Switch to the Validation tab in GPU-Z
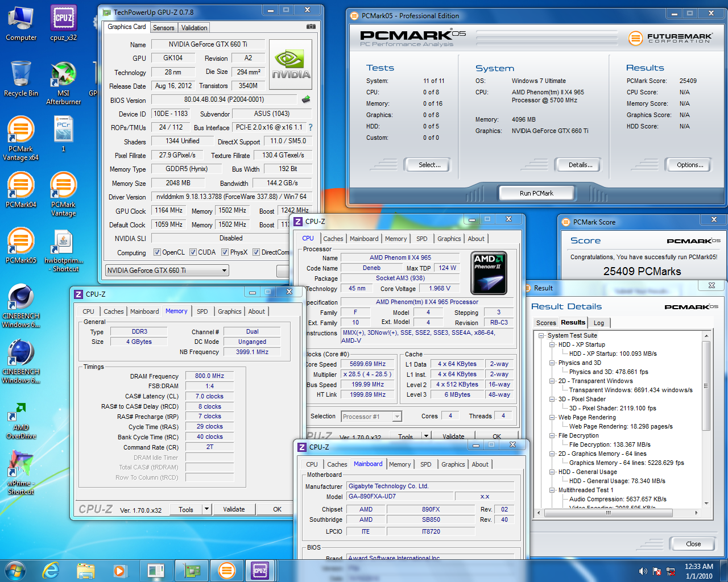Image resolution: width=728 pixels, height=582 pixels. click(195, 28)
